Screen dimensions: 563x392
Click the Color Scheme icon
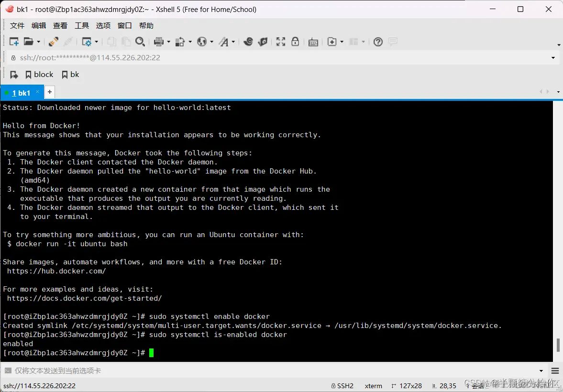point(180,42)
